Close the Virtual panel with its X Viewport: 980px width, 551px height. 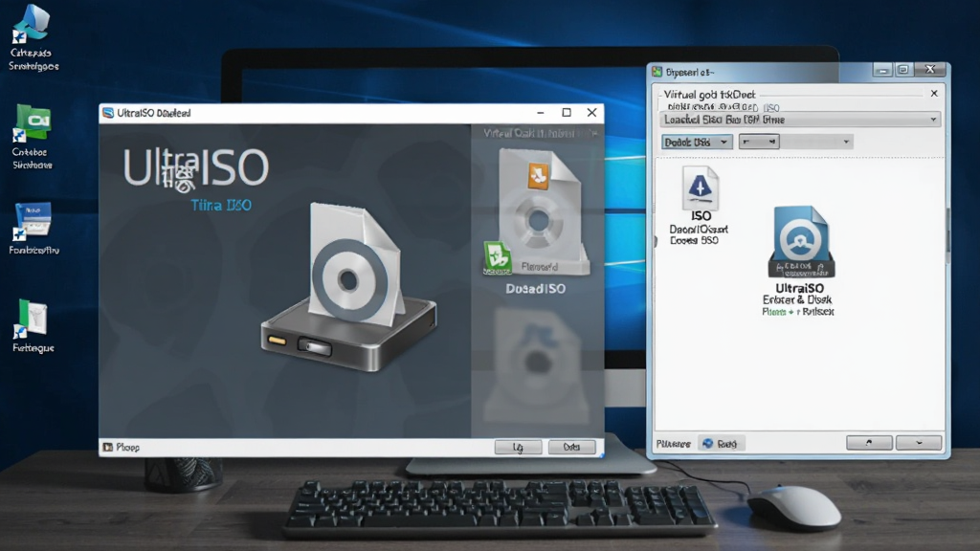click(934, 93)
